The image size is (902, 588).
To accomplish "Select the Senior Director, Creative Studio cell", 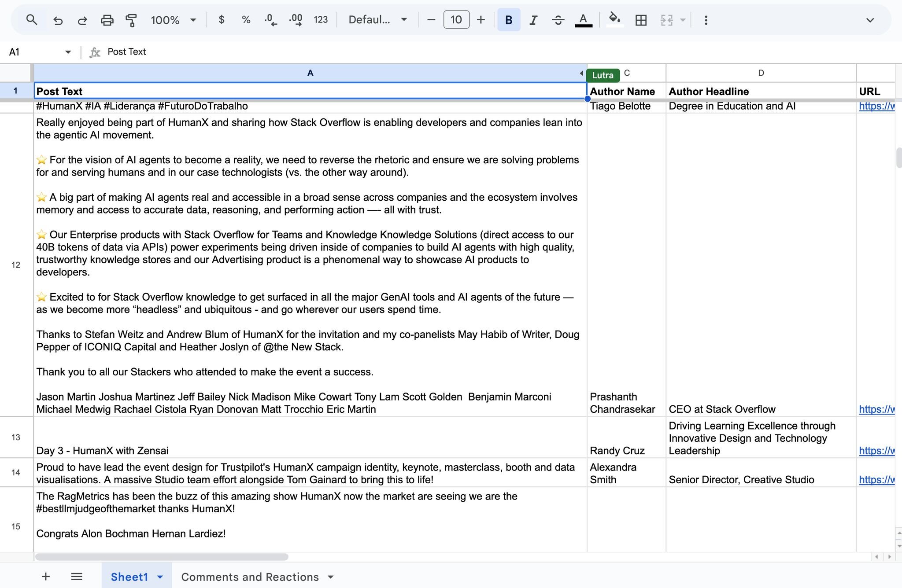I will coord(761,473).
